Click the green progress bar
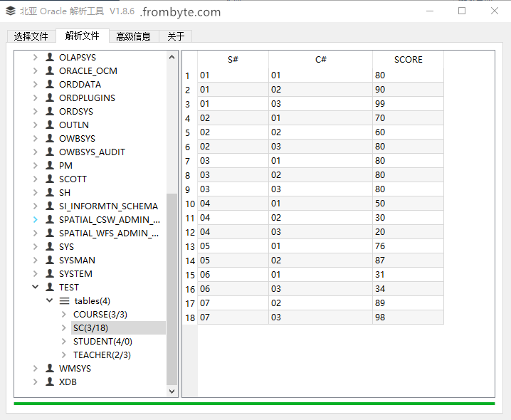 tap(254, 404)
